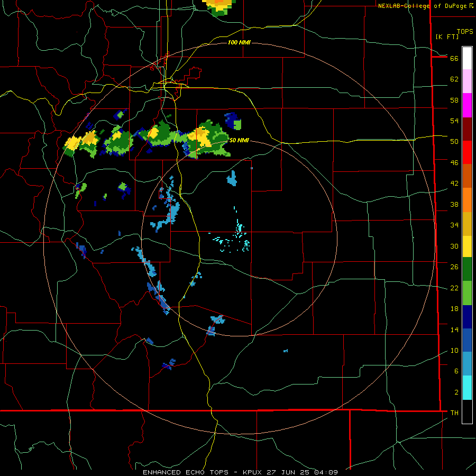Click the legend scale value 50 beside the color bar
The height and width of the screenshot is (476, 476).
pos(454,142)
